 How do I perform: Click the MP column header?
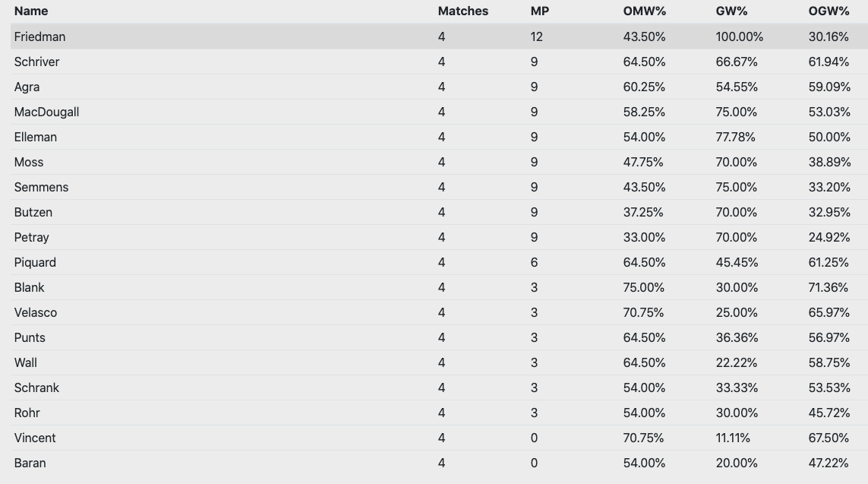tap(539, 11)
